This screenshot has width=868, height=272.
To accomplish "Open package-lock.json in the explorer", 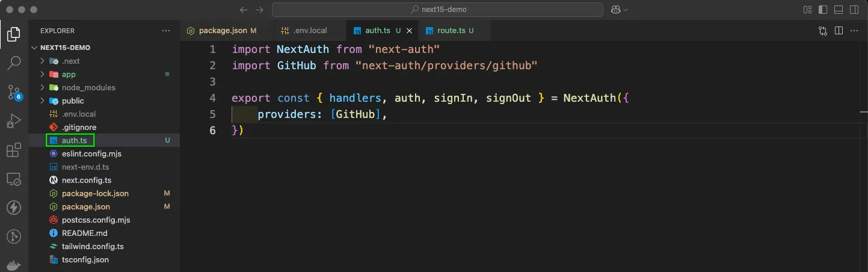I will pyautogui.click(x=105, y=193).
